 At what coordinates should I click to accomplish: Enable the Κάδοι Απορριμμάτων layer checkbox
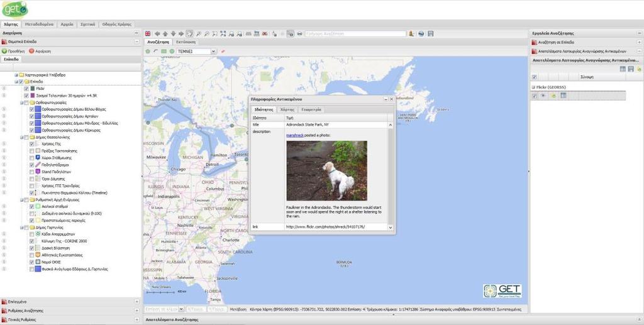(31, 234)
